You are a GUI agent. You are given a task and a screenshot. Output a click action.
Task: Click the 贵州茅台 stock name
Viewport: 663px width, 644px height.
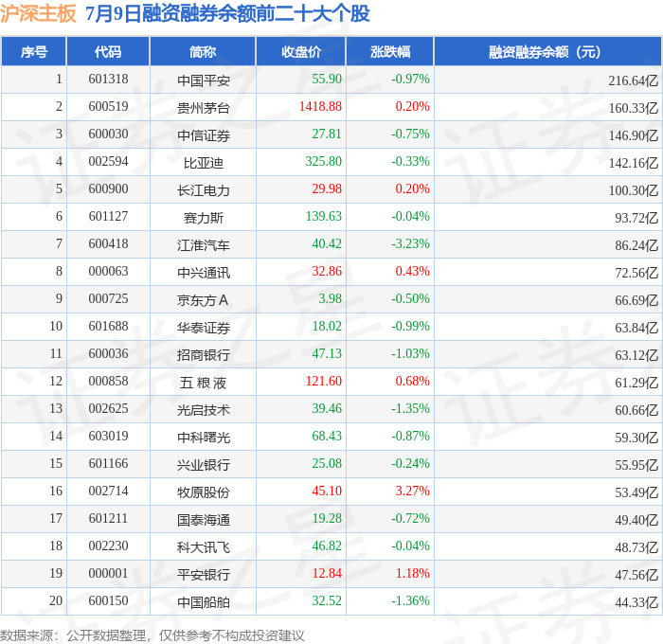pos(204,108)
